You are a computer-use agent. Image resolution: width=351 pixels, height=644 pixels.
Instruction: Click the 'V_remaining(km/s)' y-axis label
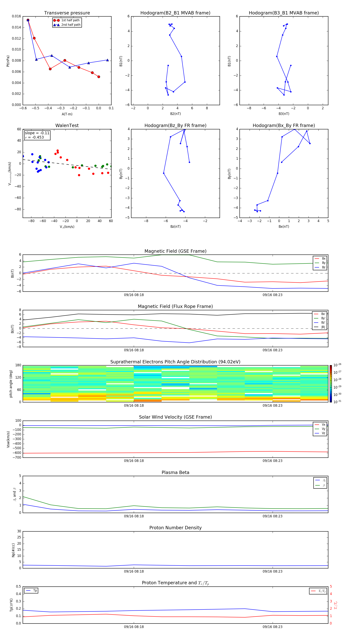pos(10,173)
